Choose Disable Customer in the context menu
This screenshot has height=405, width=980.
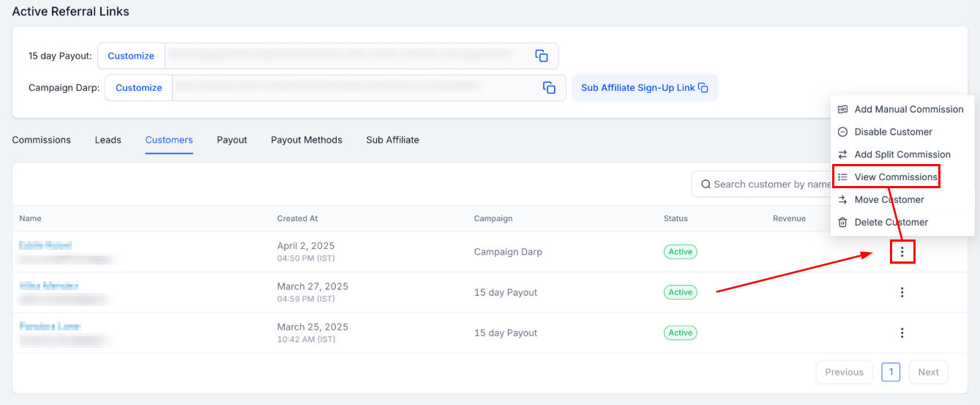pos(893,132)
